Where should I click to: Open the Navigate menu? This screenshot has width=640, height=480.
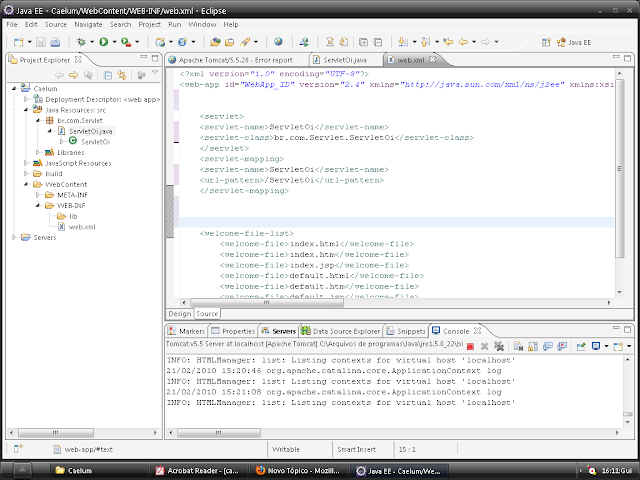[x=87, y=23]
